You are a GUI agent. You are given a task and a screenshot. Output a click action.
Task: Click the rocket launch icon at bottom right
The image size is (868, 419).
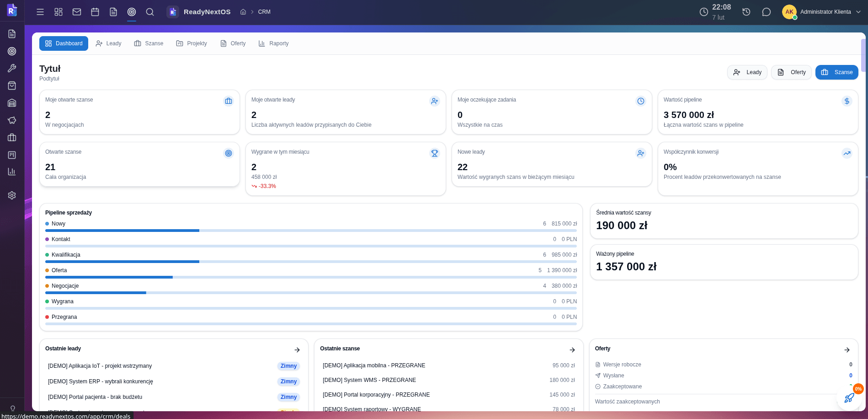click(849, 398)
